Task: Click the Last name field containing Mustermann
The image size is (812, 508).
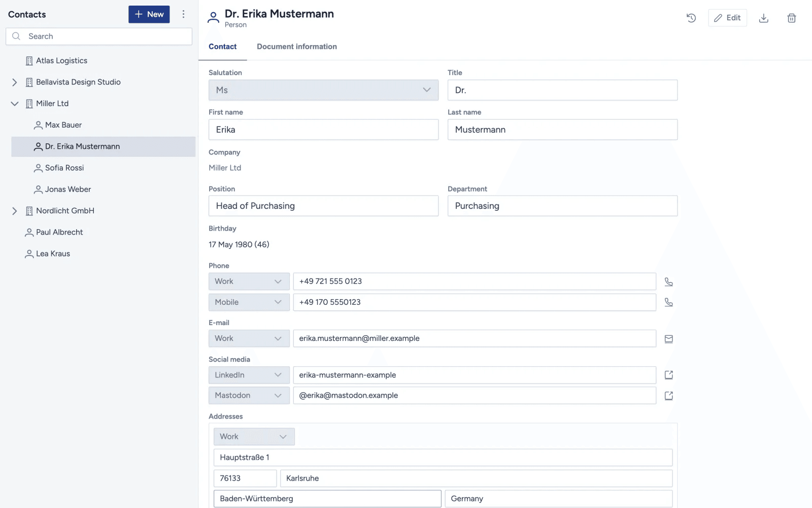Action: pos(562,130)
